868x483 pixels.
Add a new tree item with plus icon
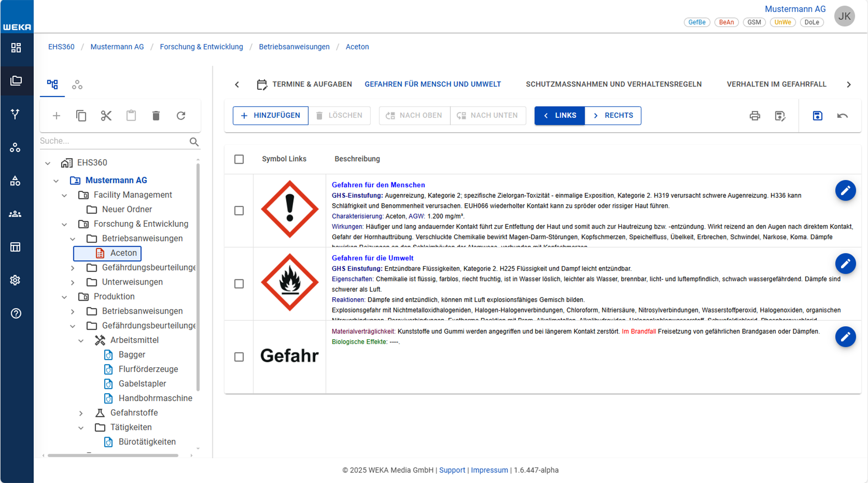(56, 116)
